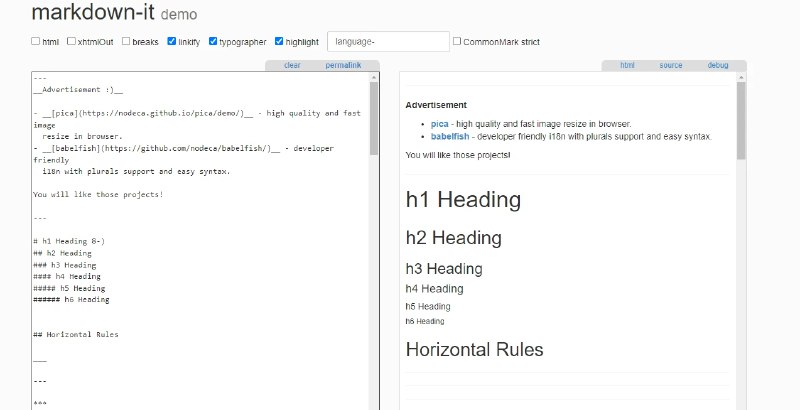Open the permalink link
This screenshot has height=410, width=800.
pyautogui.click(x=342, y=65)
